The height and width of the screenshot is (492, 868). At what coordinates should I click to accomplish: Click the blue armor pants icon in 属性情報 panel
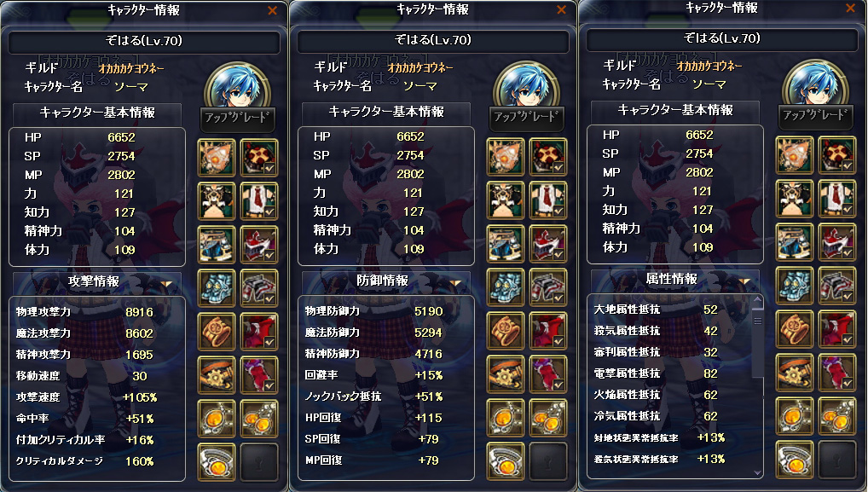point(795,242)
